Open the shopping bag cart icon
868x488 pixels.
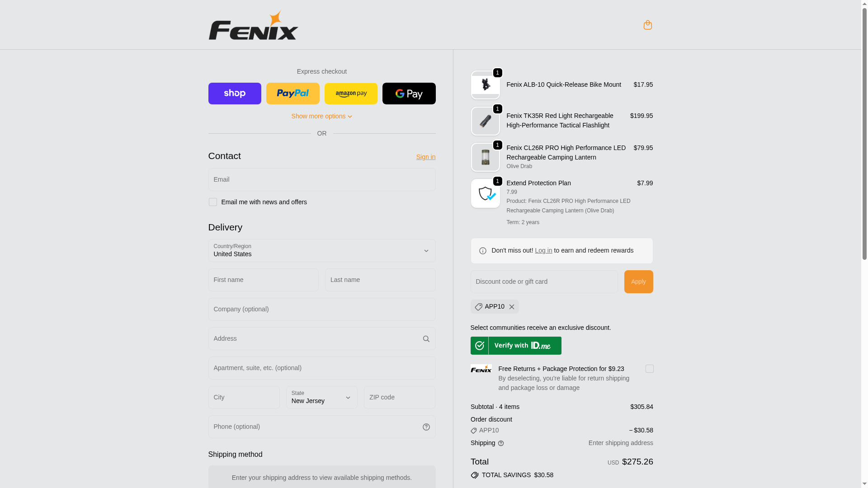[x=647, y=25]
